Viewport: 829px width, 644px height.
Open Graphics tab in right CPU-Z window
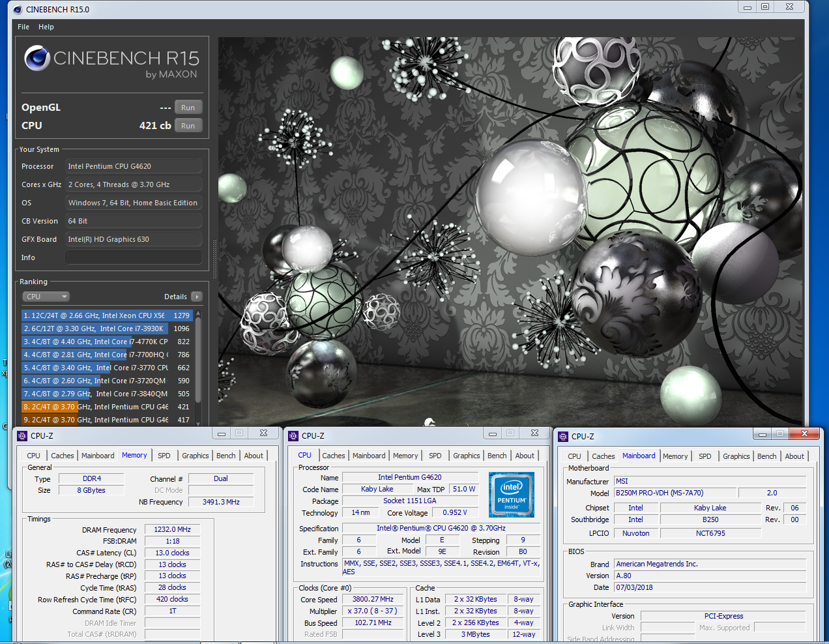[x=736, y=456]
